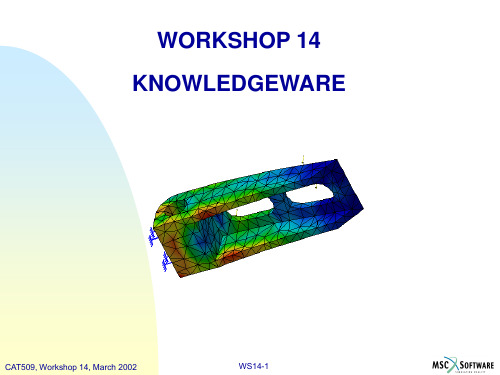Screen dimensions: 500x375
Task: Click the 'WORKSHOP 14' title text
Action: 239,40
